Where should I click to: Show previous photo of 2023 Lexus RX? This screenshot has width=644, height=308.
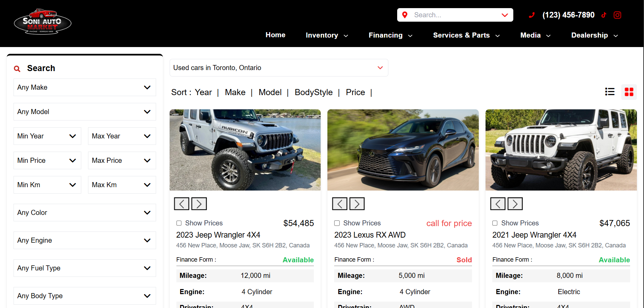pos(340,204)
